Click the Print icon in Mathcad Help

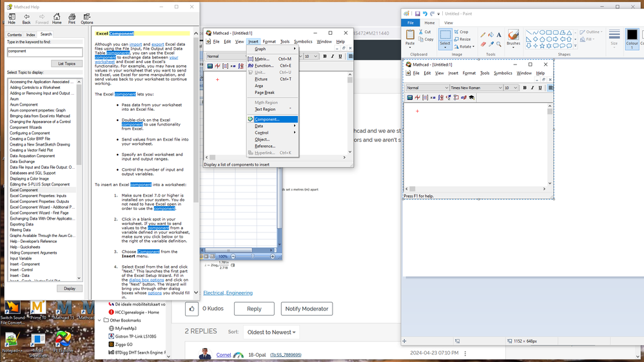pyautogui.click(x=72, y=18)
